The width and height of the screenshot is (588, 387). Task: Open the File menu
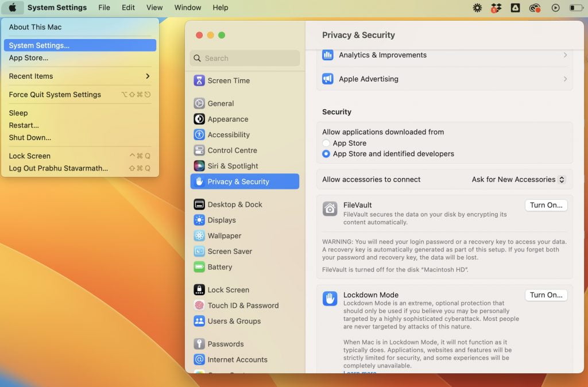coord(105,7)
